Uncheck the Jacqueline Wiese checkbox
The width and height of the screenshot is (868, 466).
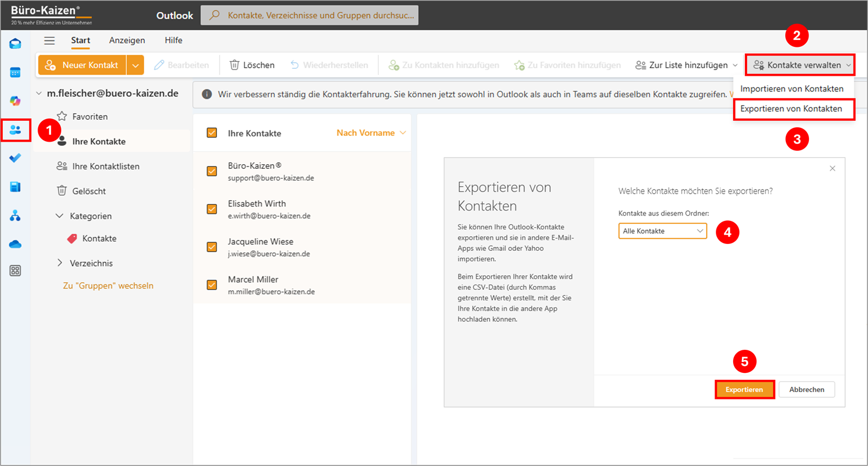[212, 247]
